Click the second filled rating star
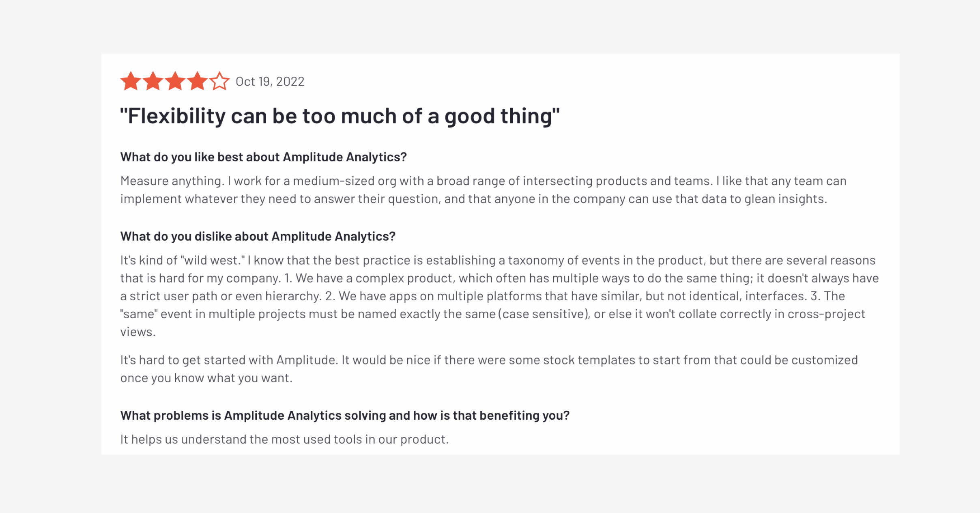 click(153, 81)
